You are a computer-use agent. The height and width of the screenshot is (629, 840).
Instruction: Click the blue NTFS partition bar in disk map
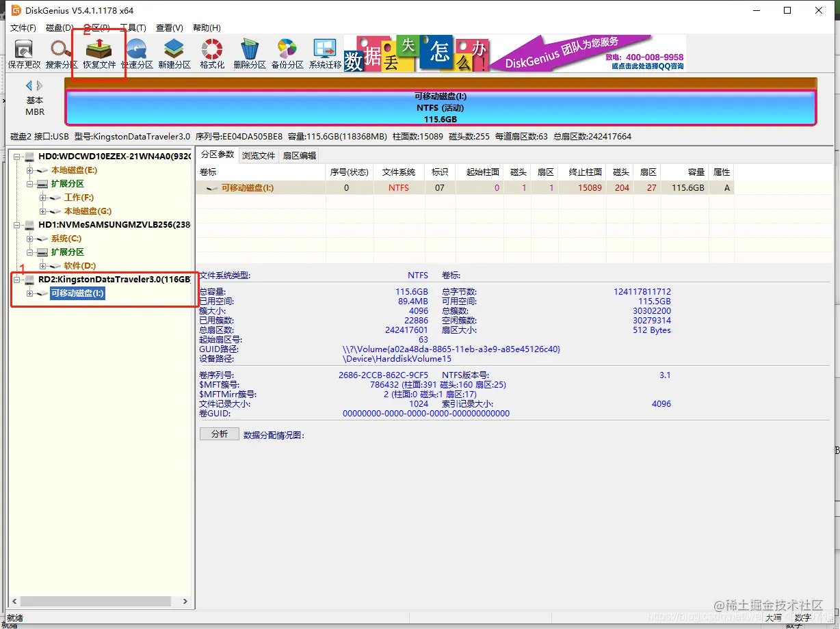point(440,107)
